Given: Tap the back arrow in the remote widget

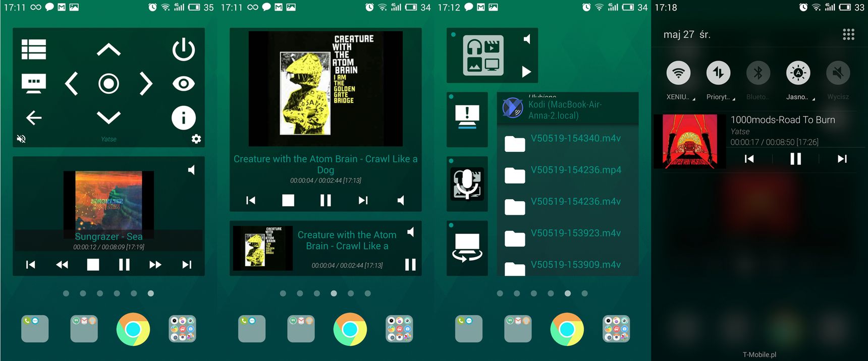Looking at the screenshot, I should [34, 117].
